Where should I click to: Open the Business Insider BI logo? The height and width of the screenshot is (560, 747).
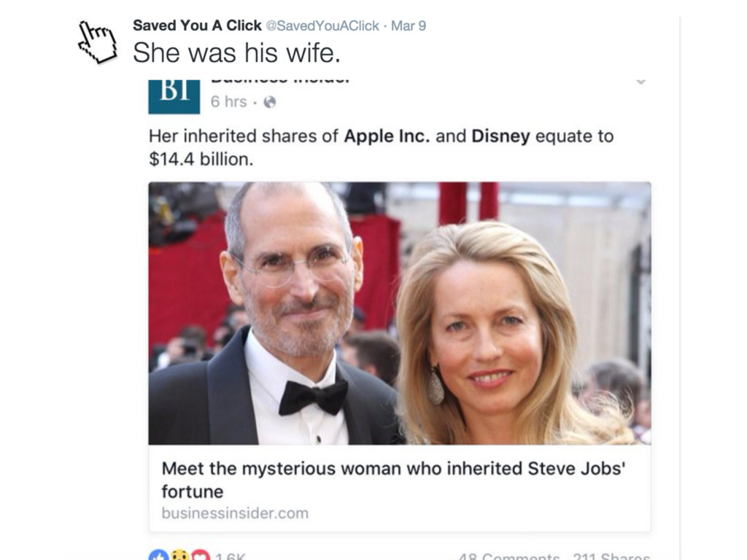pos(174,97)
